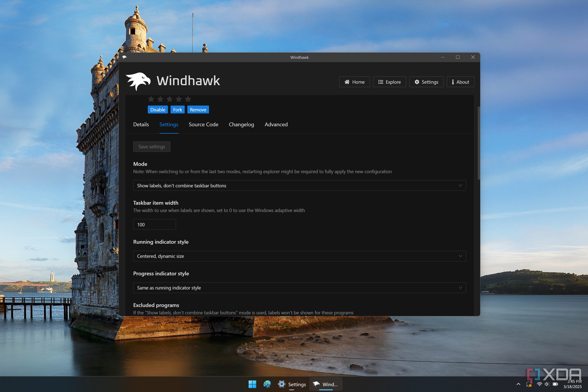The image size is (588, 392).
Task: Click the Save settings button
Action: click(x=152, y=146)
